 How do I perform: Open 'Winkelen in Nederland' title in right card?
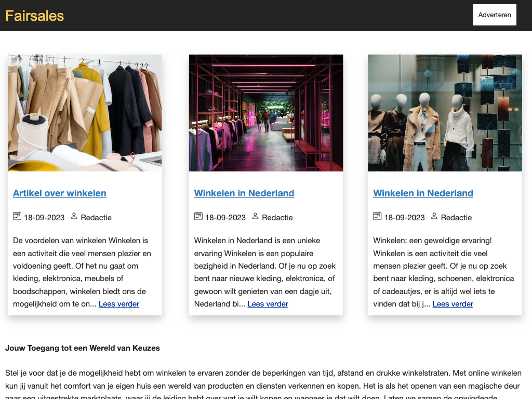click(x=423, y=193)
